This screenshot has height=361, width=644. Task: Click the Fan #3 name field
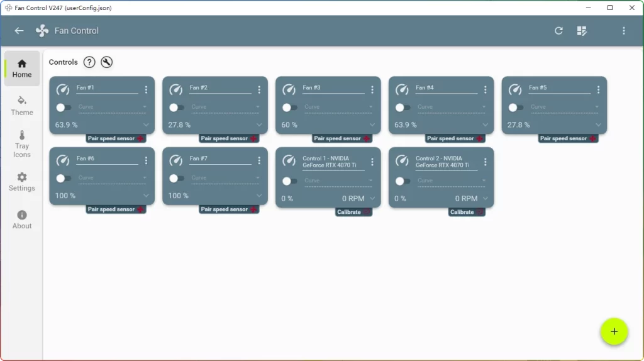tap(333, 88)
